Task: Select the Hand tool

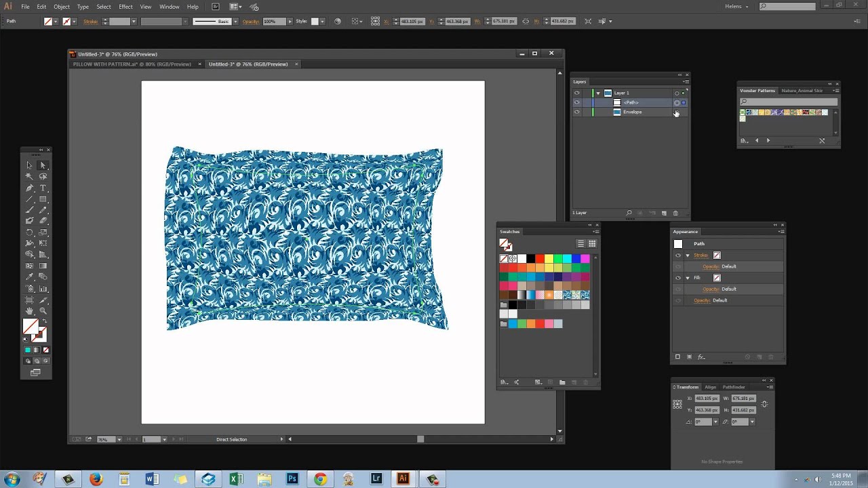Action: coord(29,310)
